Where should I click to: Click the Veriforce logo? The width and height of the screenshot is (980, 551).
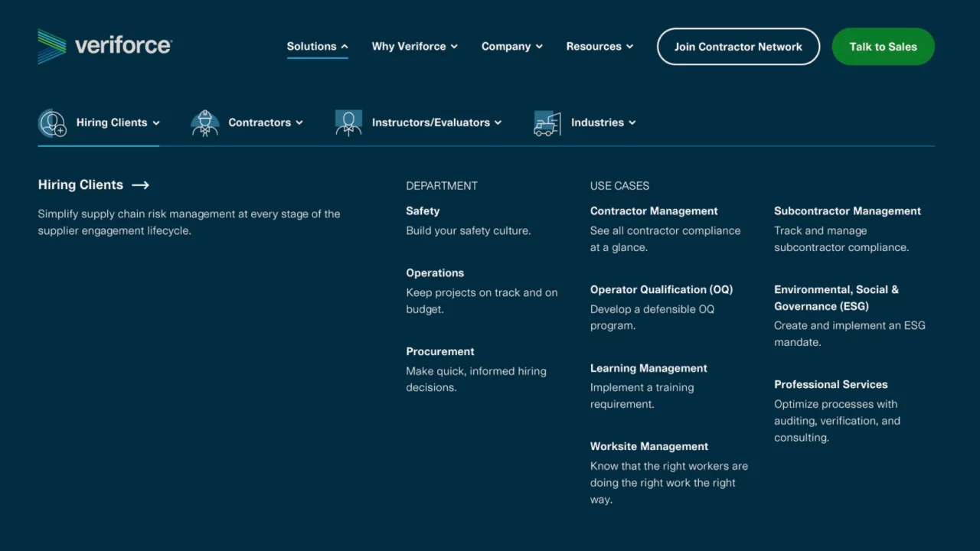(105, 46)
